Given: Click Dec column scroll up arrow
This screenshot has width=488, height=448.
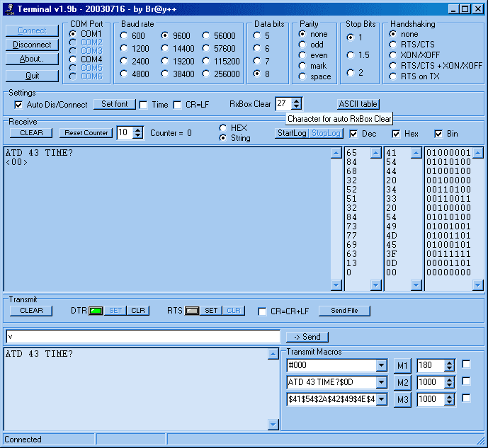Looking at the screenshot, I should tap(376, 153).
